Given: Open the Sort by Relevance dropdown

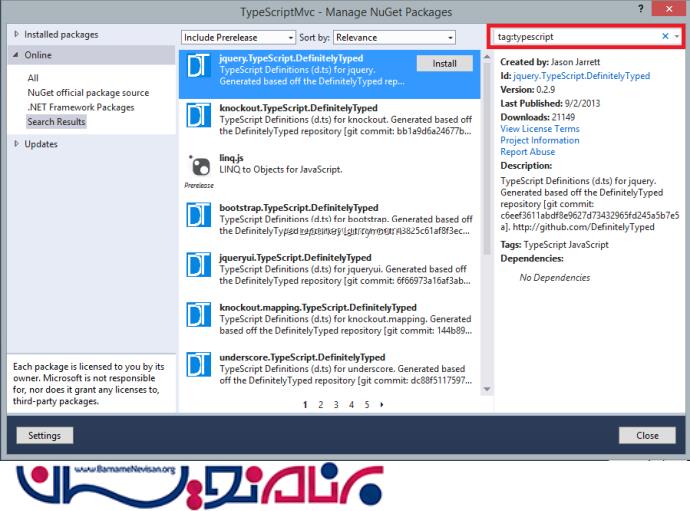Looking at the screenshot, I should [x=394, y=37].
